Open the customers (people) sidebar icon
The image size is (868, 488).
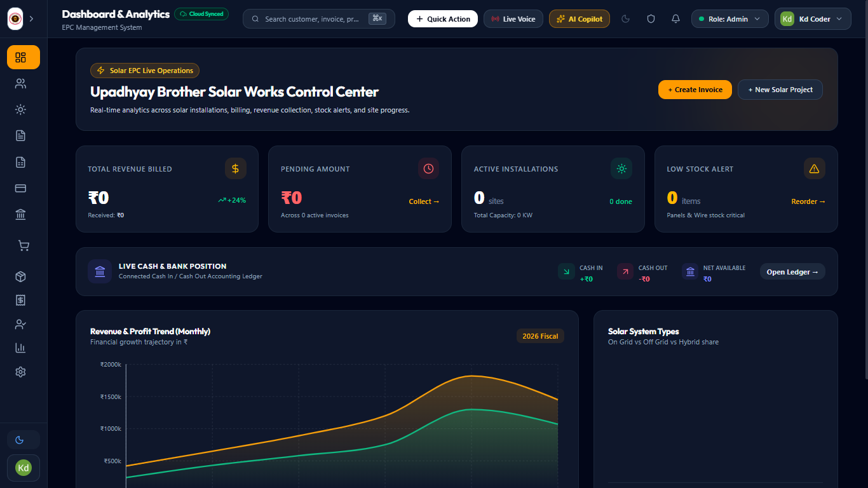[x=20, y=84]
